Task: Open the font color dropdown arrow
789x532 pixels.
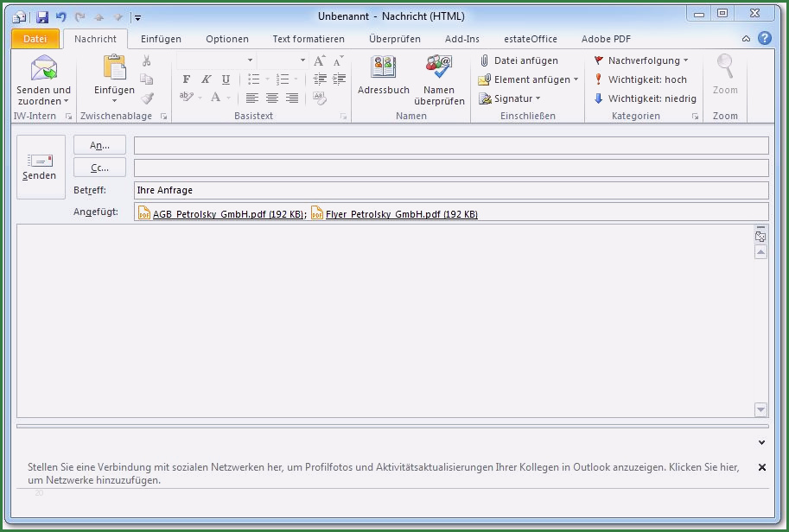Action: tap(229, 98)
